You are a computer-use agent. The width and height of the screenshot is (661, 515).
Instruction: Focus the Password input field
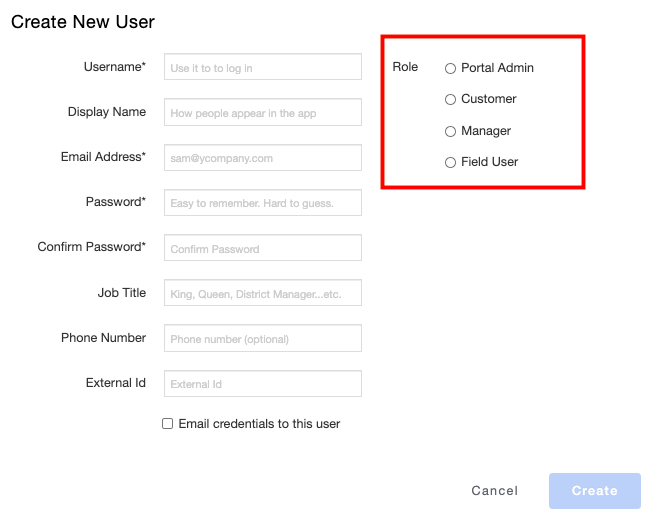click(263, 203)
